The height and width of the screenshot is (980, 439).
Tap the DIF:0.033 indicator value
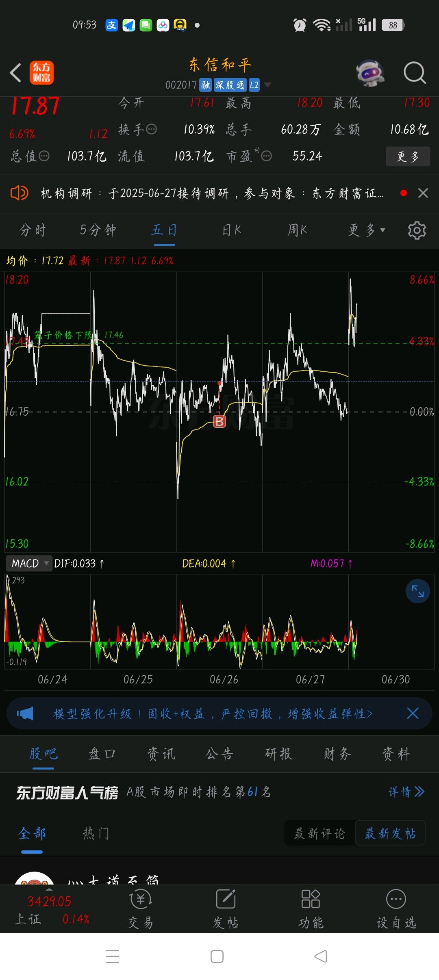[x=79, y=564]
